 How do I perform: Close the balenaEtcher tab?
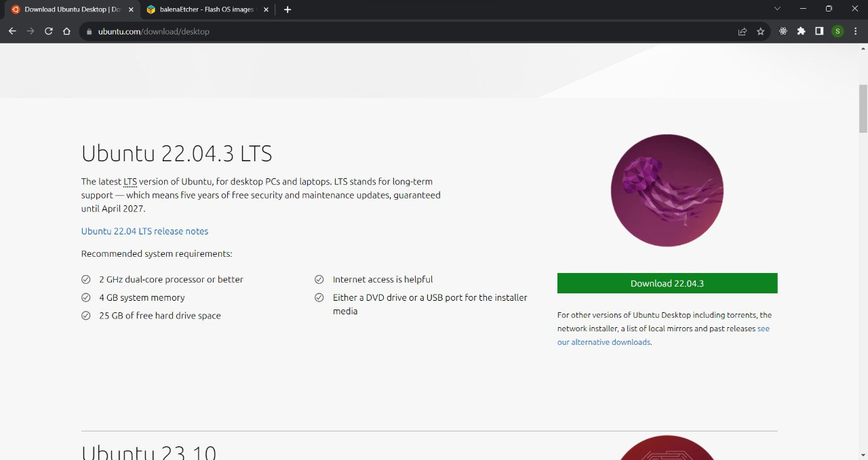[x=266, y=9]
